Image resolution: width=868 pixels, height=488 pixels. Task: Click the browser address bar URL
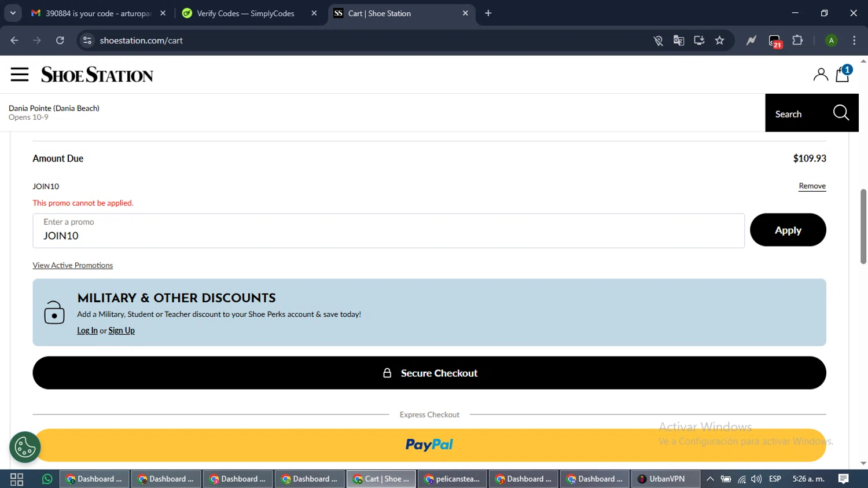[x=141, y=41]
